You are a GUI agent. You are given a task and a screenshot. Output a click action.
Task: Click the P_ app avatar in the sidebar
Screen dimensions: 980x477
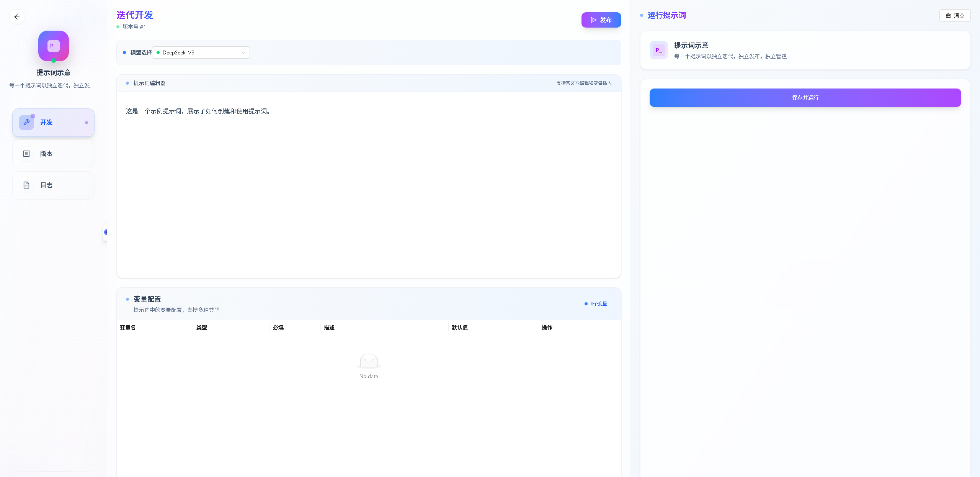click(x=53, y=46)
